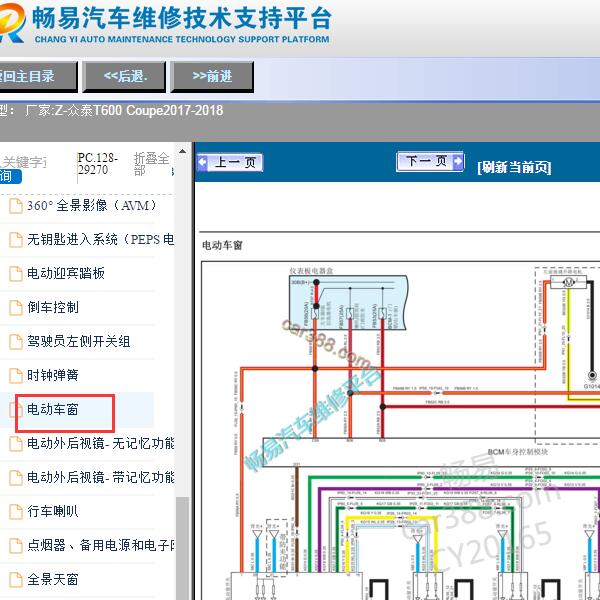The width and height of the screenshot is (600, 600).
Task: Click the keyword search field 关键字
Action: point(24,162)
